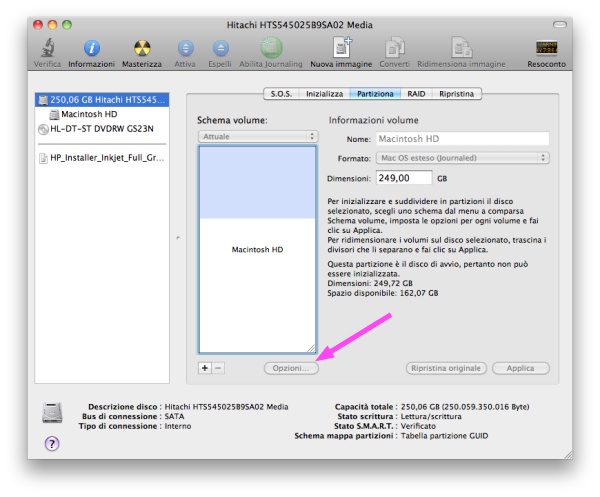The height and width of the screenshot is (497, 600).
Task: Click the Applica button
Action: (x=520, y=368)
